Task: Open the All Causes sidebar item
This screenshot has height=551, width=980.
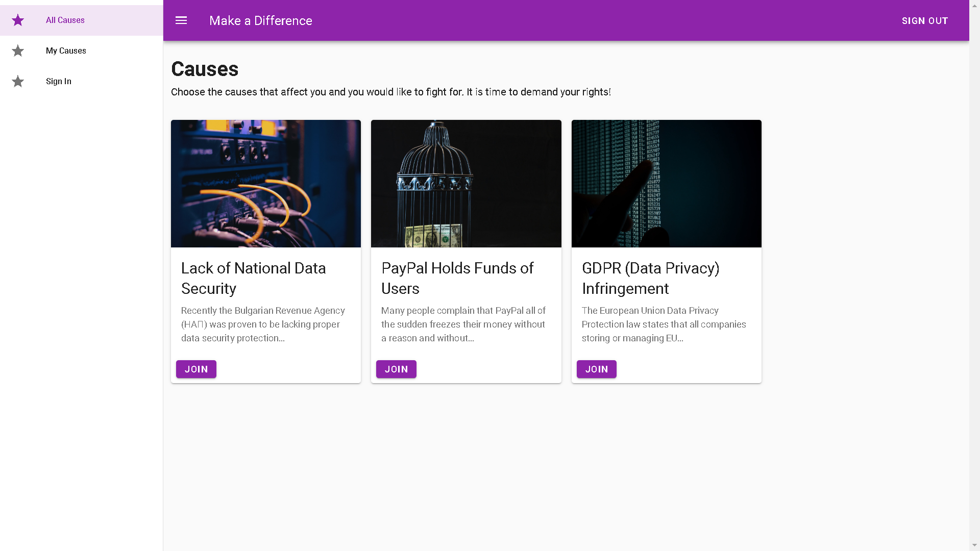Action: point(65,20)
